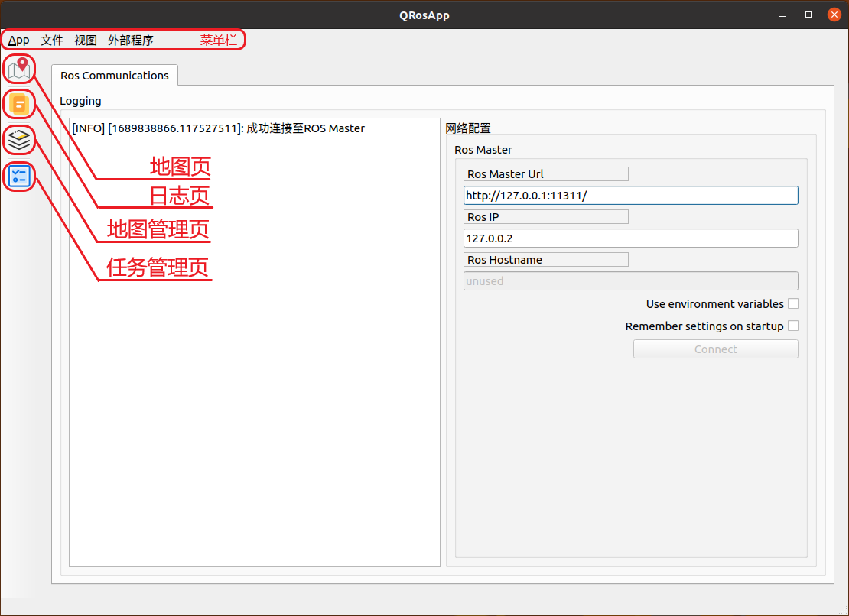The height and width of the screenshot is (616, 849).
Task: Focus the Ros IP input field
Action: tap(631, 238)
